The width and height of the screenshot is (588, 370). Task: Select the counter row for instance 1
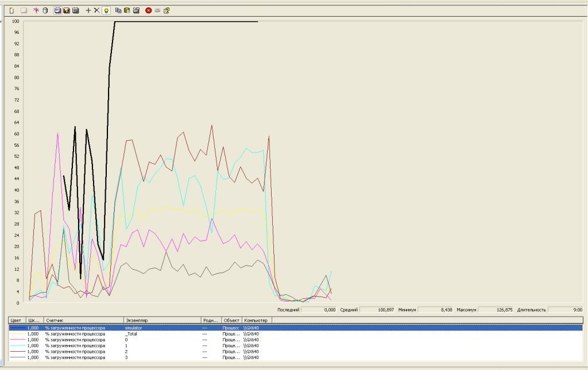point(296,346)
